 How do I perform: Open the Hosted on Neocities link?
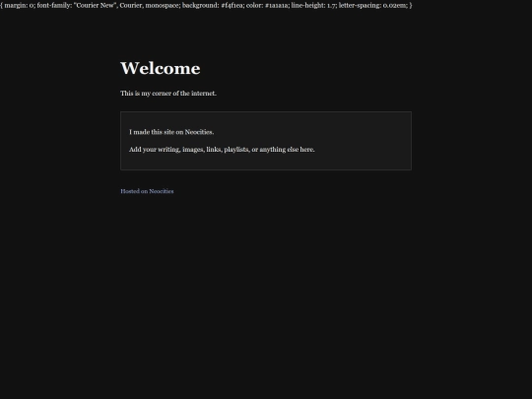click(x=147, y=191)
